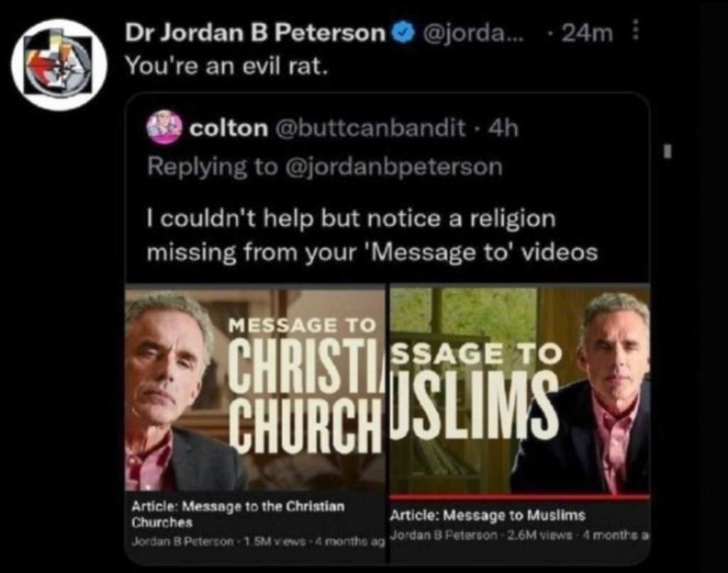This screenshot has width=728, height=573.
Task: Open the Message to Muslims thumbnail
Action: pos(520,388)
